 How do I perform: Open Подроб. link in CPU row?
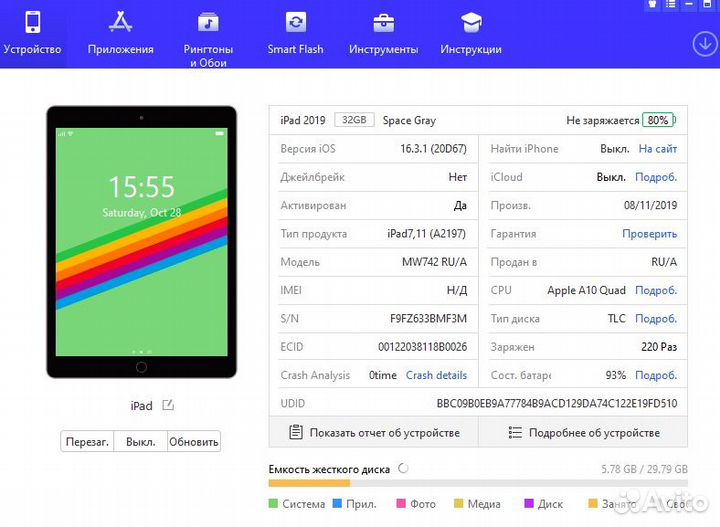click(656, 290)
